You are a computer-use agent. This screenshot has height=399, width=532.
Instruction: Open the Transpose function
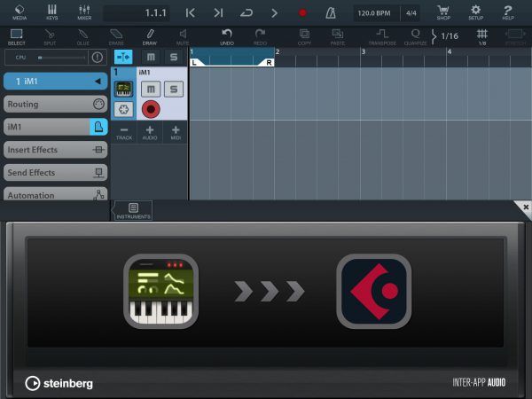click(382, 37)
